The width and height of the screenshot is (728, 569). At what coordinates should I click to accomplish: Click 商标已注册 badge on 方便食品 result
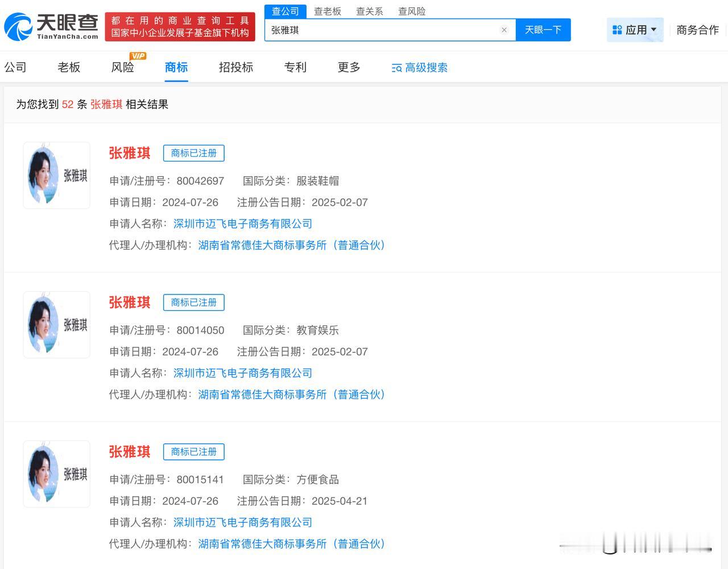coord(194,452)
